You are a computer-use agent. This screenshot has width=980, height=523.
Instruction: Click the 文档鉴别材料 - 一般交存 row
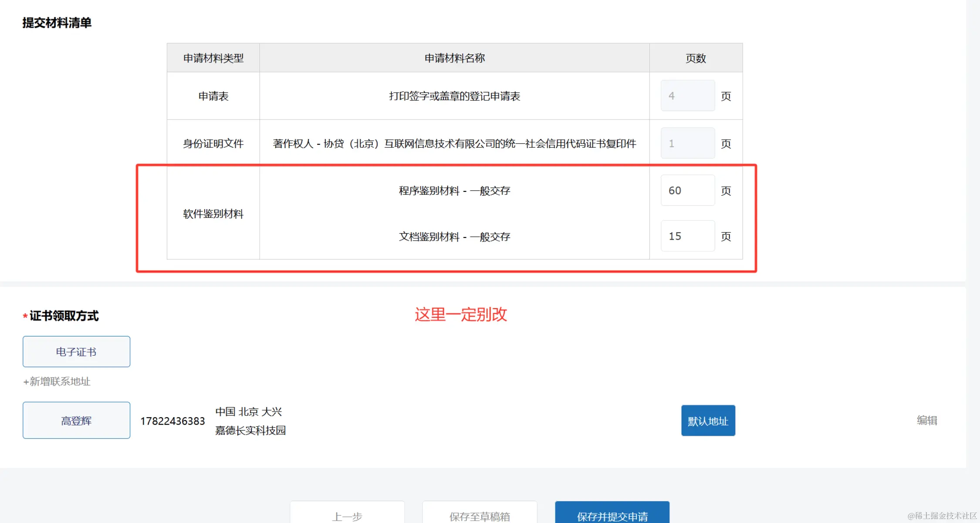(x=454, y=237)
